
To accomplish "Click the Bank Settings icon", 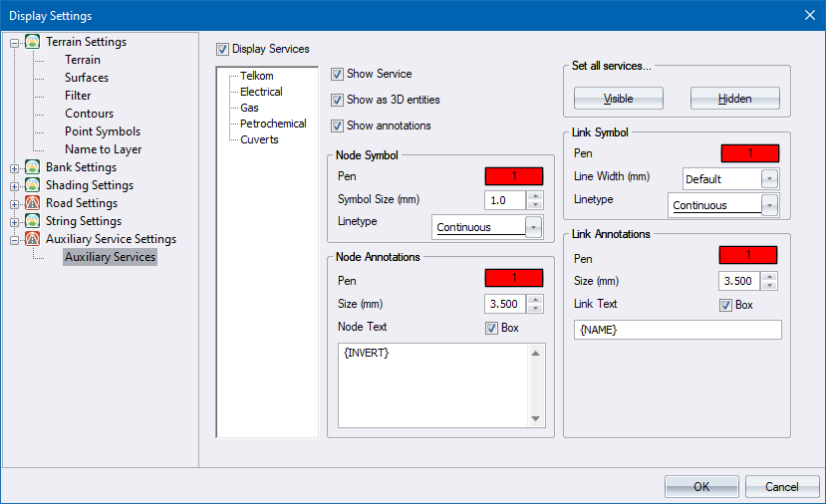I will 33,167.
